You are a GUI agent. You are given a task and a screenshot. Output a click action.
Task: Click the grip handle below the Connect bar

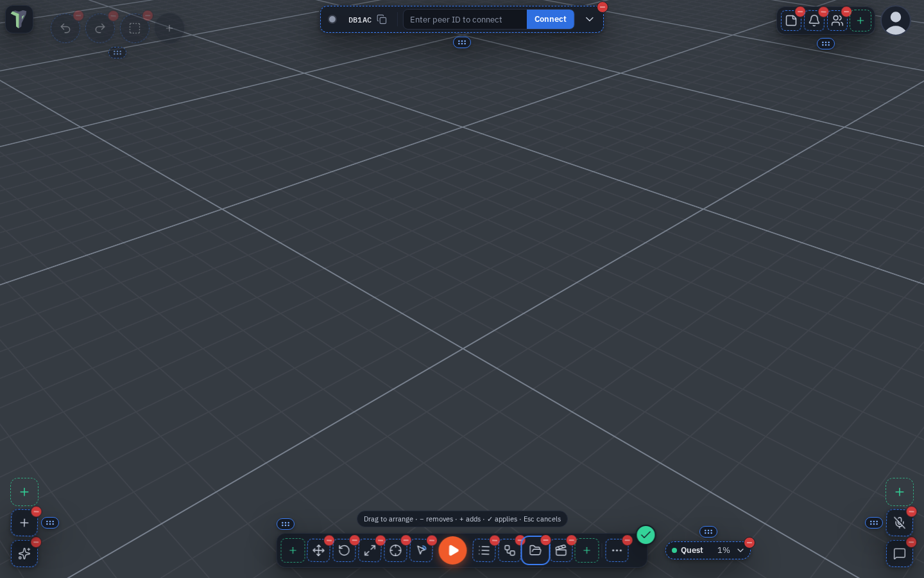pos(462,42)
